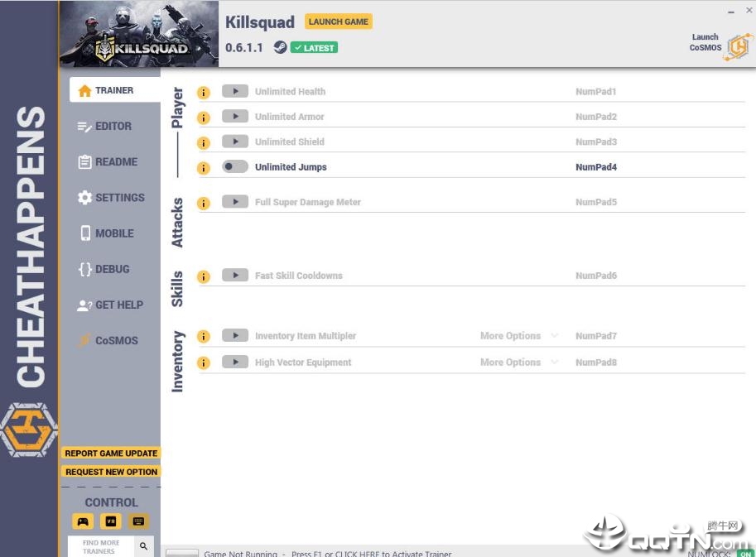Open info for Full Super Damage Meter

coord(204,204)
